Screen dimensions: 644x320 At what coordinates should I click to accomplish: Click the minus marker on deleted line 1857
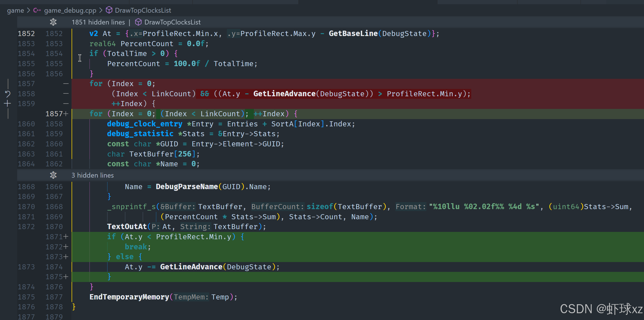(66, 84)
